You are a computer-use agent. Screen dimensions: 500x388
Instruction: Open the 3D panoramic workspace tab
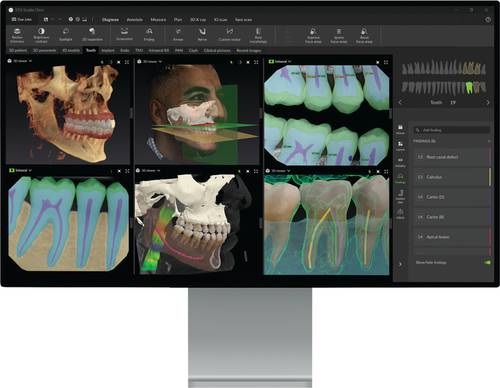click(x=44, y=50)
